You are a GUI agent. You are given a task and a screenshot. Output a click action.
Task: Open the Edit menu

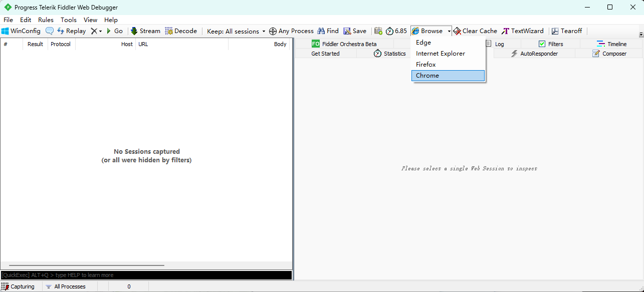26,20
